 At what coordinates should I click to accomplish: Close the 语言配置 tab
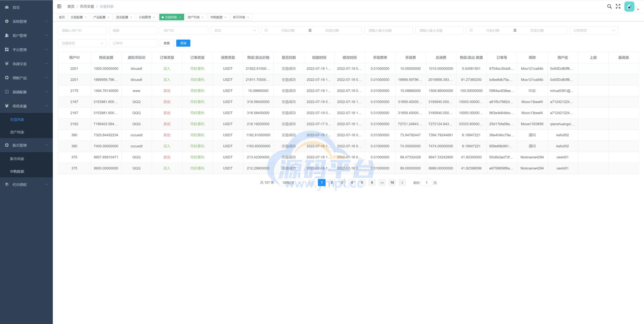click(x=131, y=17)
